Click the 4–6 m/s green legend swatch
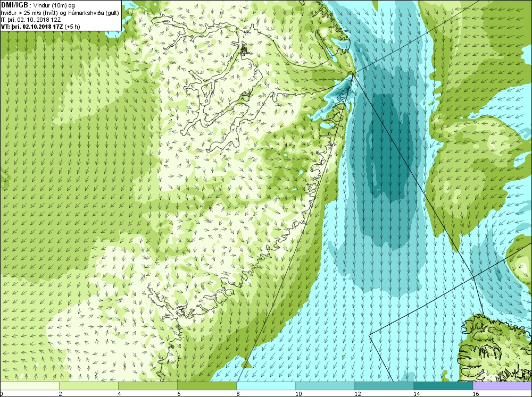 (x=147, y=386)
